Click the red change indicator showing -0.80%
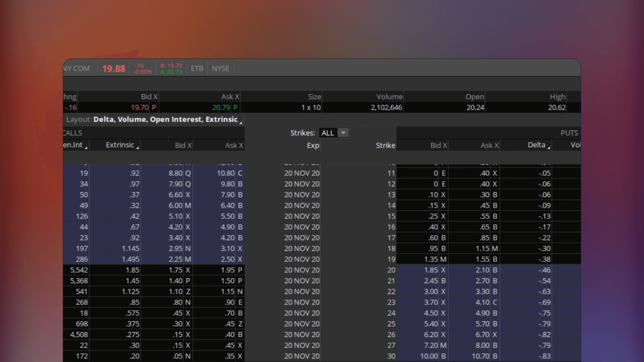This screenshot has width=644, height=362. [x=143, y=72]
